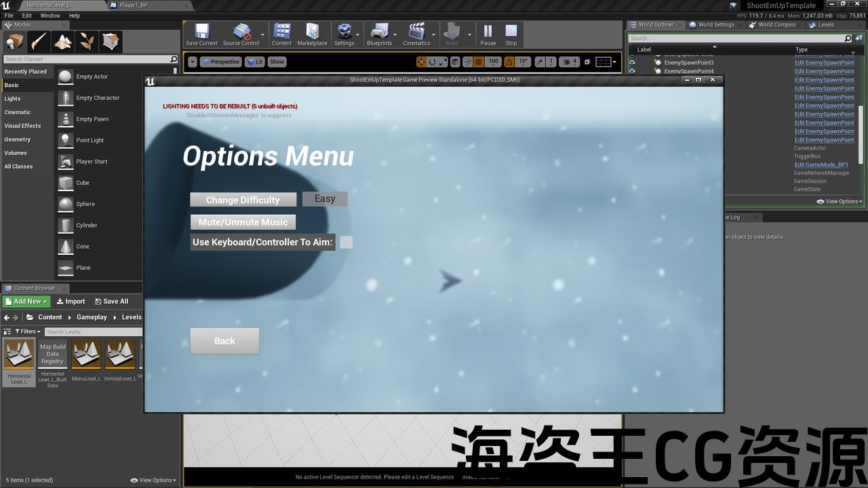The height and width of the screenshot is (488, 868).
Task: Open the Content Browser Filters dropdown
Action: tap(22, 331)
